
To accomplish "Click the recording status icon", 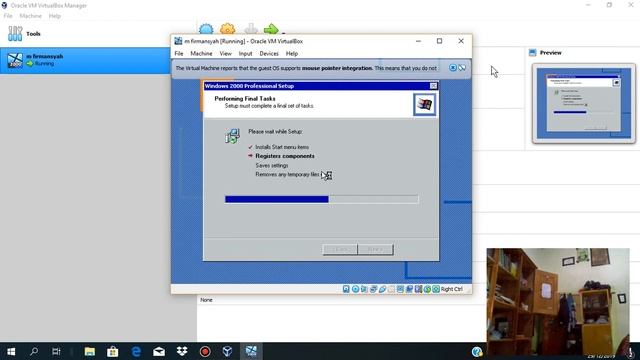I will tap(409, 289).
